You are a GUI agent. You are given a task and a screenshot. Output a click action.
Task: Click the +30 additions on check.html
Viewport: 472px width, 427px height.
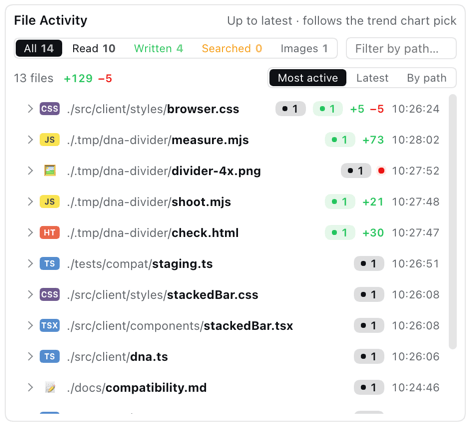pos(373,233)
